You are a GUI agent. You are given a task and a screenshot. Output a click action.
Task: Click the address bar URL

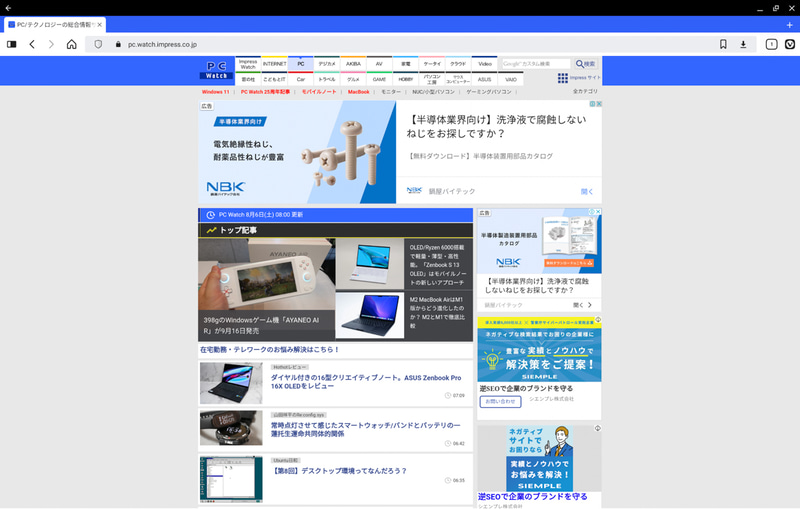162,44
